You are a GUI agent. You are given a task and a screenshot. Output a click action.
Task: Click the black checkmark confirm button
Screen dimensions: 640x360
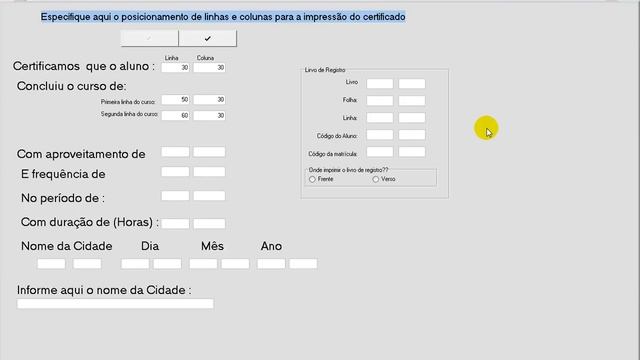(x=207, y=38)
